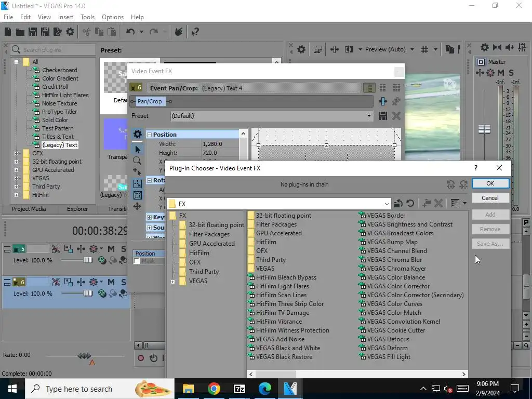This screenshot has height=399, width=532.
Task: Expand GPU Accelerated folder in plug-ins tree
Action: pos(16,170)
